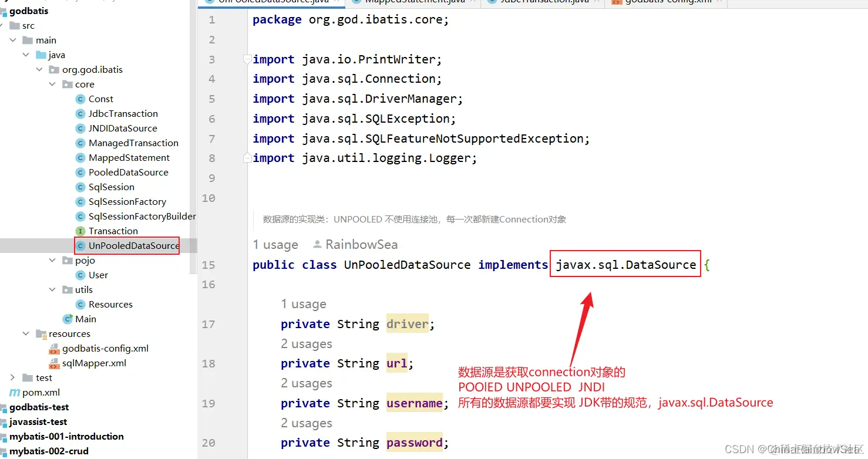Image resolution: width=868 pixels, height=459 pixels.
Task: Fold imports at line 3 gutter marker
Action: (248, 59)
